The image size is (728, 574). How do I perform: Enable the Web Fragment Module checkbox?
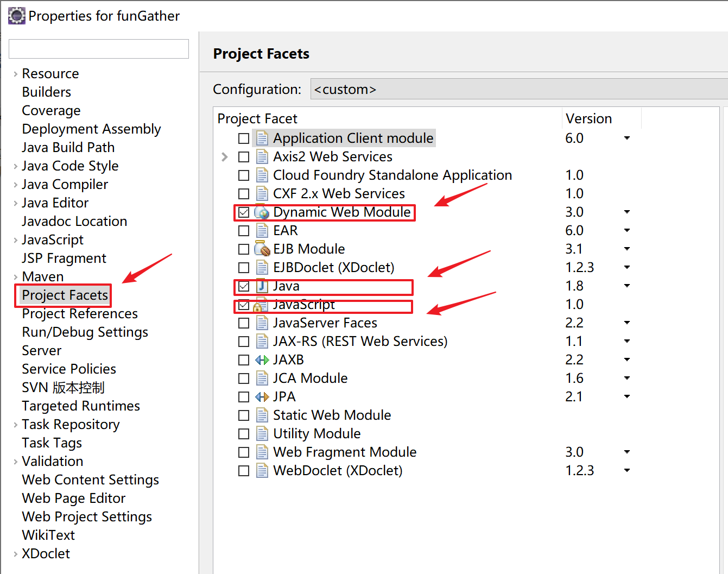coord(244,452)
